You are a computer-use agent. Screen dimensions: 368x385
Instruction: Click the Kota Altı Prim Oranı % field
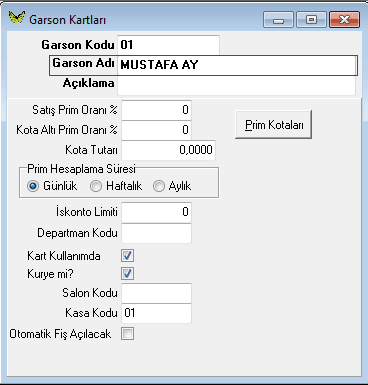click(156, 130)
